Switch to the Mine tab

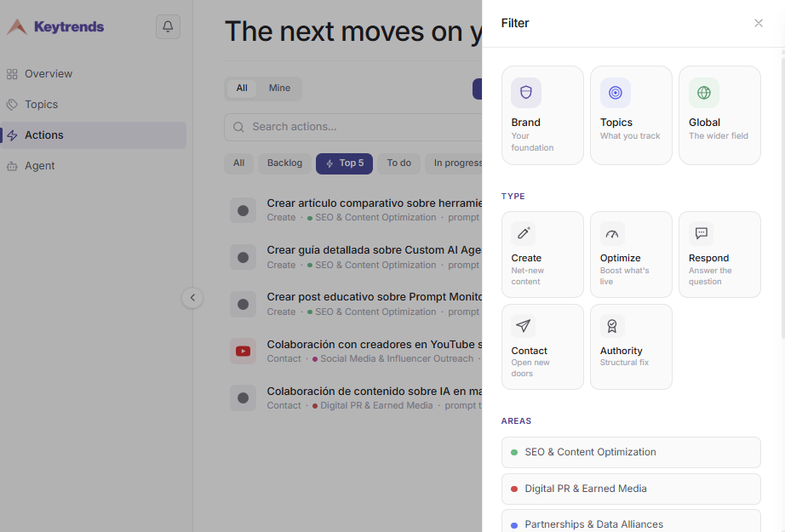(x=279, y=88)
